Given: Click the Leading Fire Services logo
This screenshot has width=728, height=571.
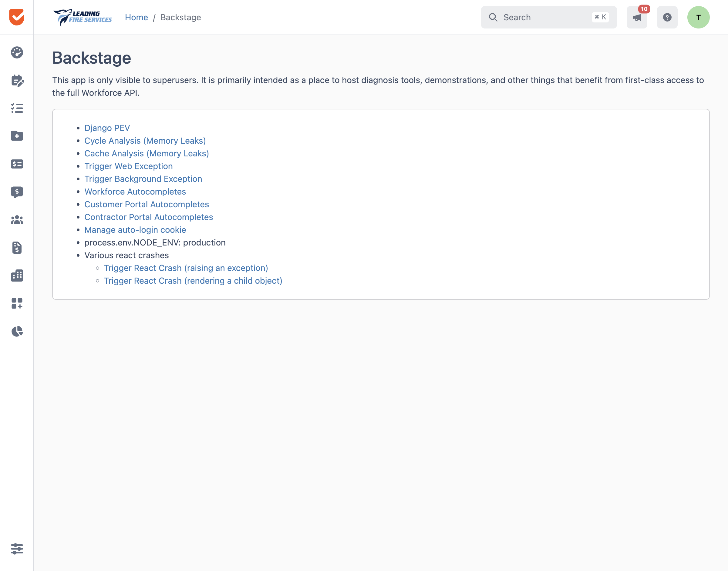Looking at the screenshot, I should click(82, 17).
